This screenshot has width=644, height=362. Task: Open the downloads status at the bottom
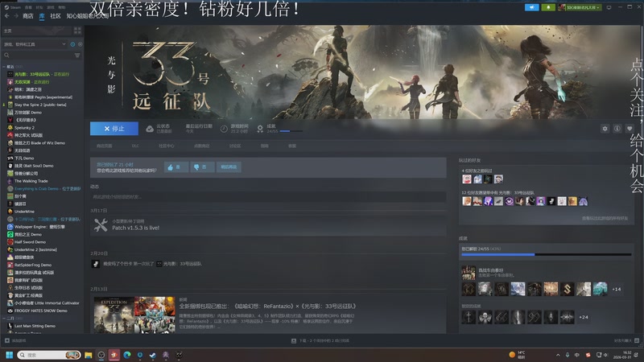pyautogui.click(x=320, y=340)
